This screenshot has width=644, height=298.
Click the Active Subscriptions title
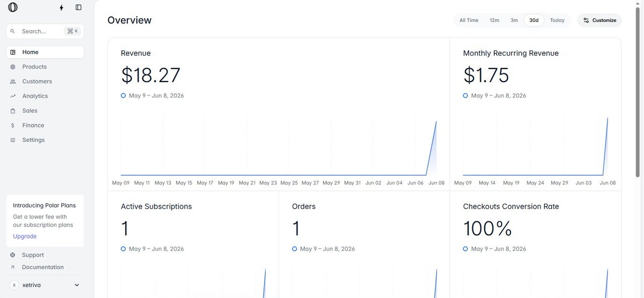point(156,206)
